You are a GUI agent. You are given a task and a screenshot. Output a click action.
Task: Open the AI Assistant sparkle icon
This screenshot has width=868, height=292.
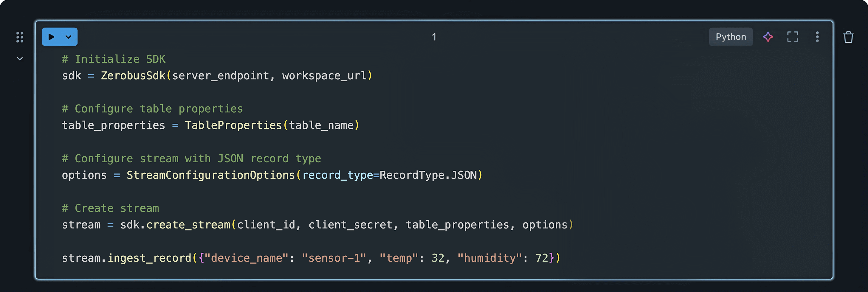[x=768, y=37]
